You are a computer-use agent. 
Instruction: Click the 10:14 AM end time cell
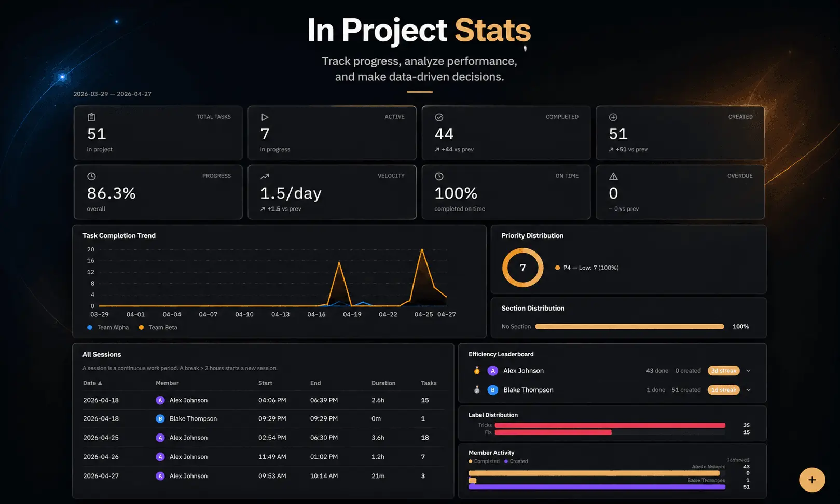(324, 476)
